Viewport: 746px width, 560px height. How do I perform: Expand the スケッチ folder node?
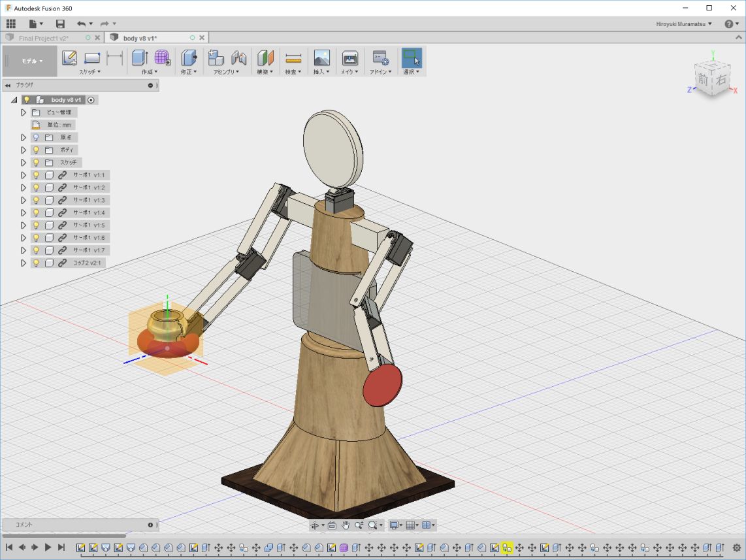point(23,162)
